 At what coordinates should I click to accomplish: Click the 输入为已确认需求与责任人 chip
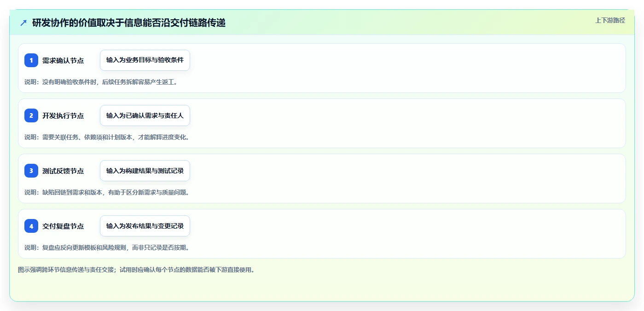pos(145,115)
